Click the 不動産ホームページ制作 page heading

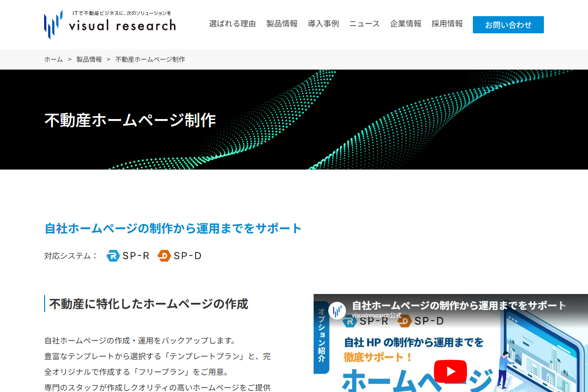pos(130,120)
